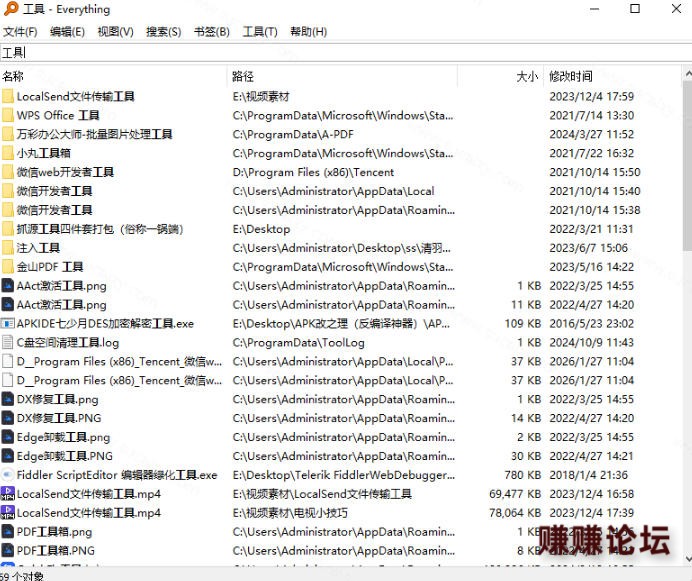Click path E:\视频素材\电视小技巧

[290, 513]
